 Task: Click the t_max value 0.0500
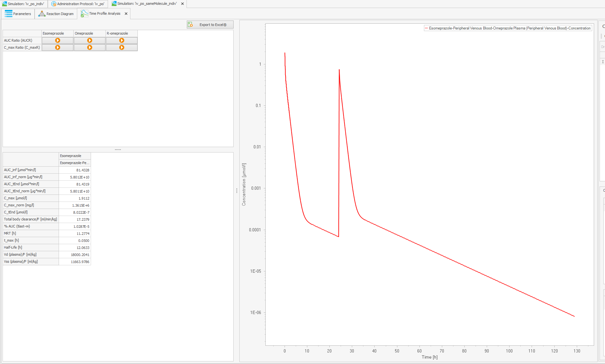pos(75,241)
